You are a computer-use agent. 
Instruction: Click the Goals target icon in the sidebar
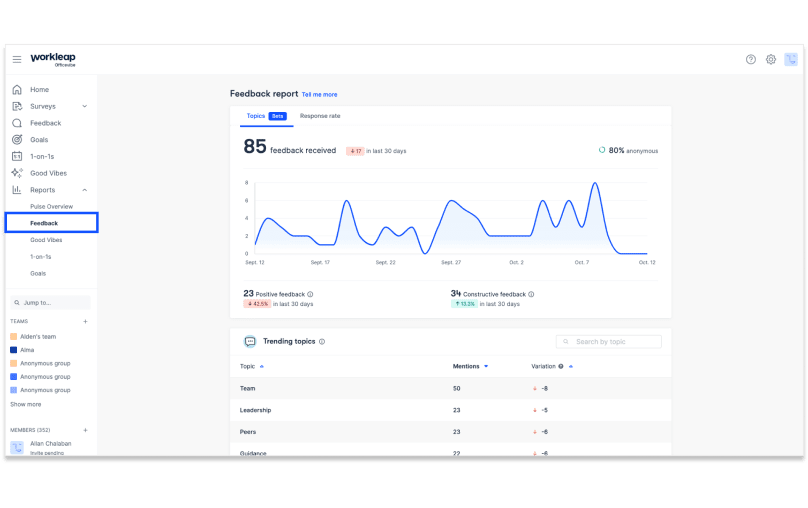17,140
